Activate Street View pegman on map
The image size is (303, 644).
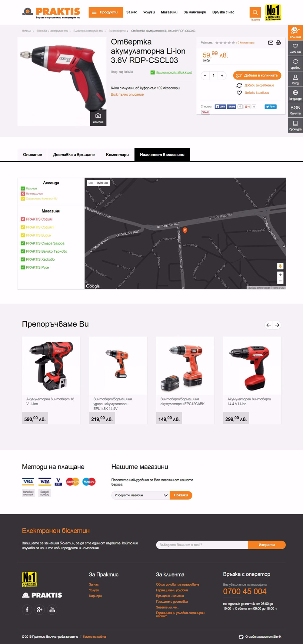[280, 266]
